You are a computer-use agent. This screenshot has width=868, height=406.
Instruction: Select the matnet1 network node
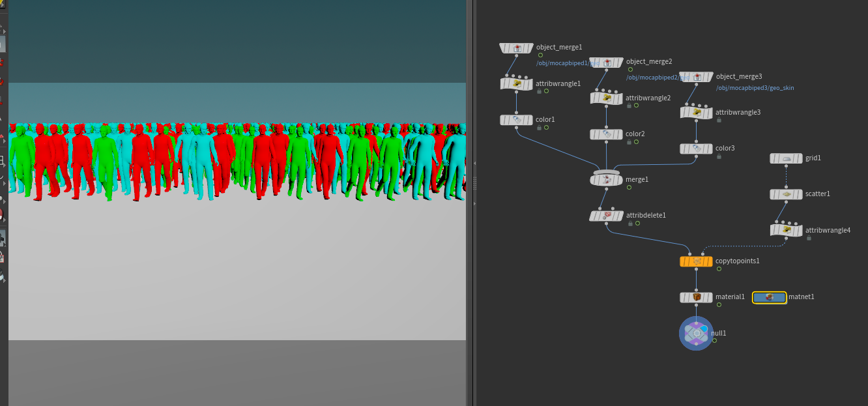tap(770, 297)
